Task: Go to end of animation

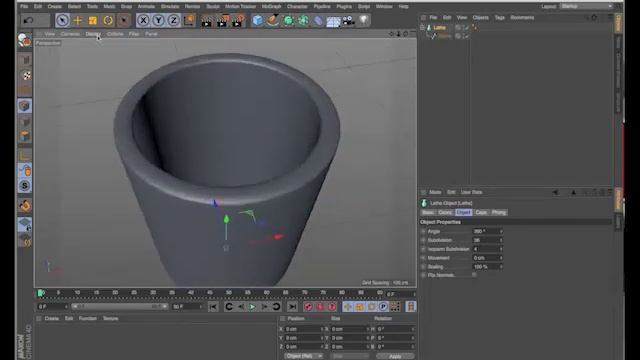Action: [x=292, y=307]
